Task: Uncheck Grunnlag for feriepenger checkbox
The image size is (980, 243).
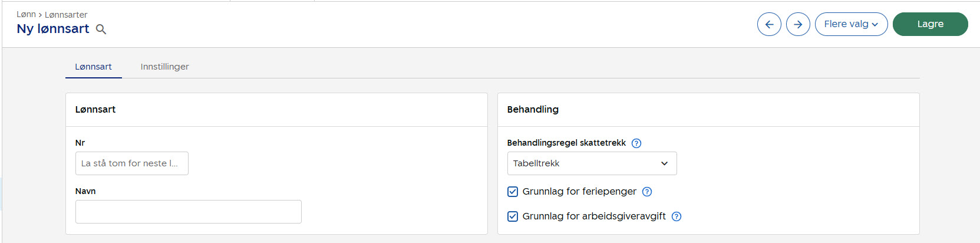Action: click(513, 192)
